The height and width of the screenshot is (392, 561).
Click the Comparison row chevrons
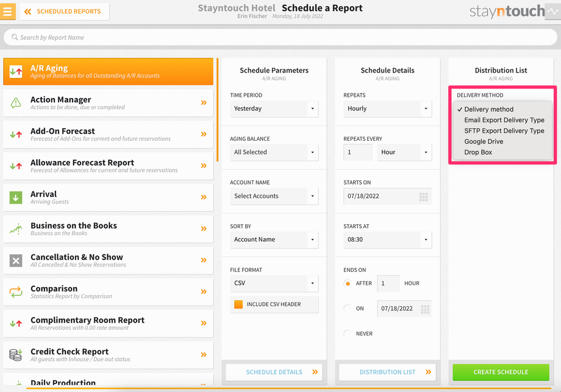pyautogui.click(x=204, y=291)
